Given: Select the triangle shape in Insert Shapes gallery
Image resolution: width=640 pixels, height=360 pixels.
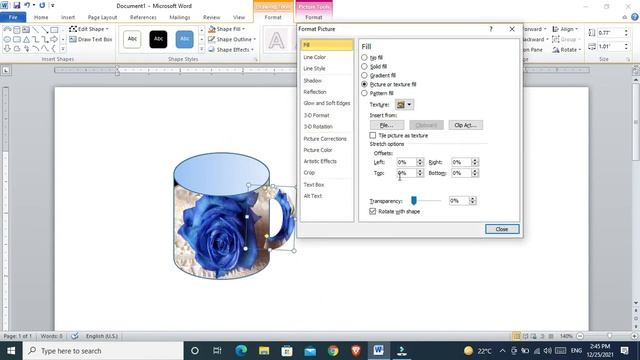Looking at the screenshot, I should (x=26, y=40).
